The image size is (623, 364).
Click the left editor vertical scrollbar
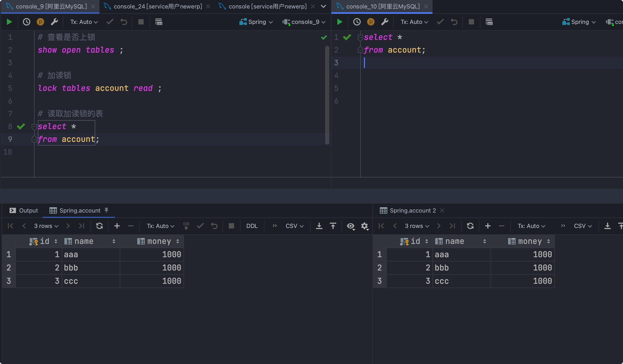click(327, 96)
